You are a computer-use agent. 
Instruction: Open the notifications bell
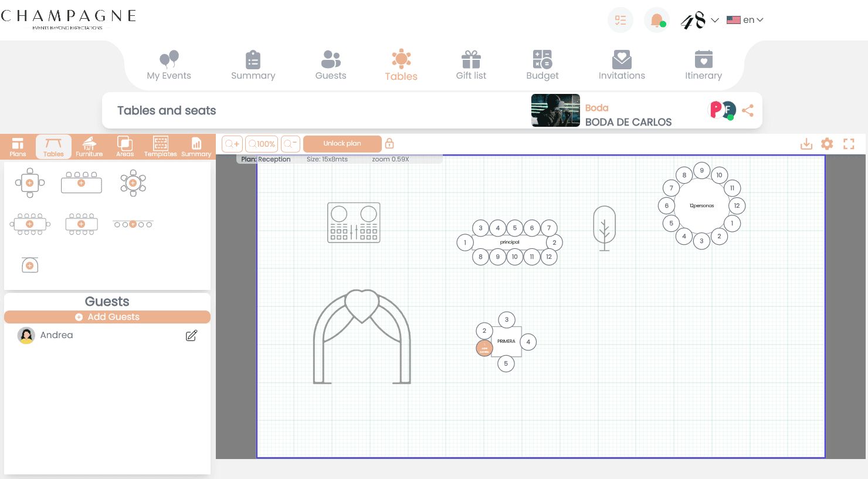(x=656, y=19)
